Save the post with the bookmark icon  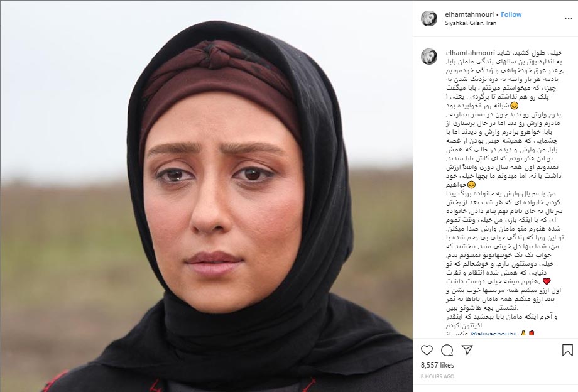pos(567,350)
